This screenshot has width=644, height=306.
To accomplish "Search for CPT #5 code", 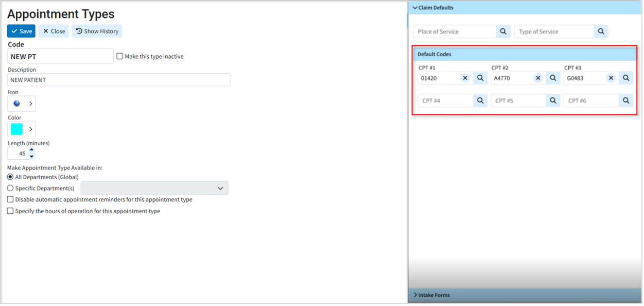I will [553, 100].
